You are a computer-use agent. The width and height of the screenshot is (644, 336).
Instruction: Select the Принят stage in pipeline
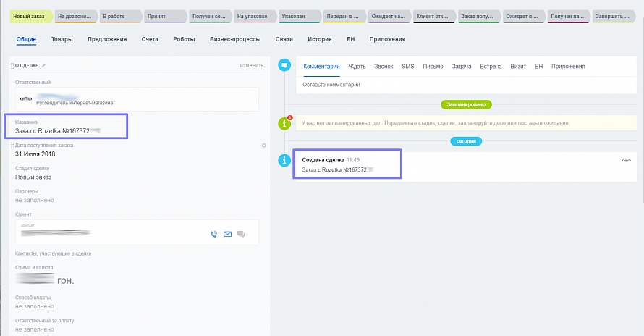(163, 15)
